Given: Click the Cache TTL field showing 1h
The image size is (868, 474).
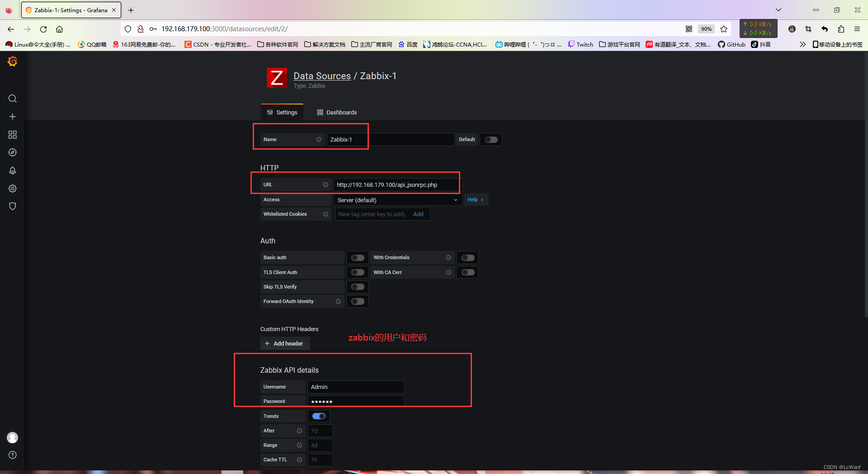Looking at the screenshot, I should (x=320, y=460).
